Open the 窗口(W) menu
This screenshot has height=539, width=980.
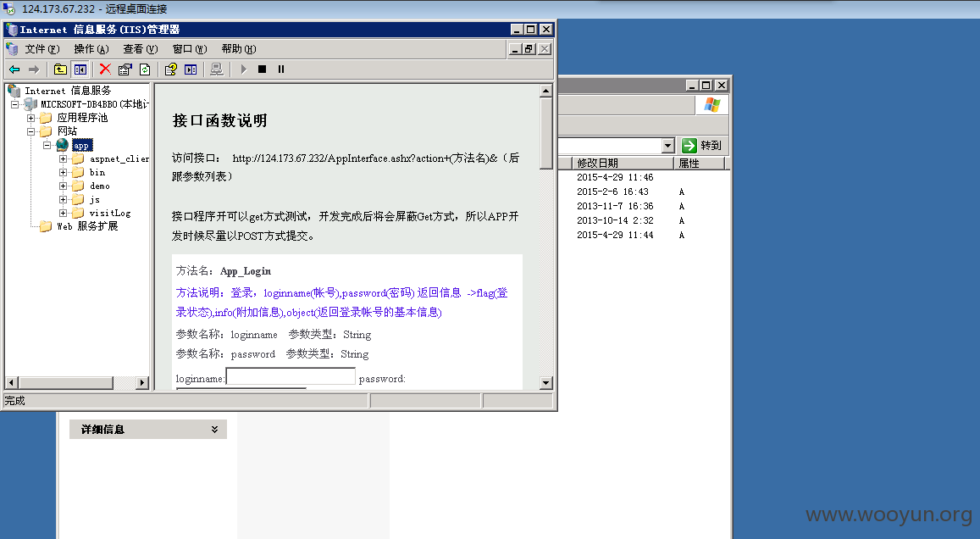pos(190,49)
